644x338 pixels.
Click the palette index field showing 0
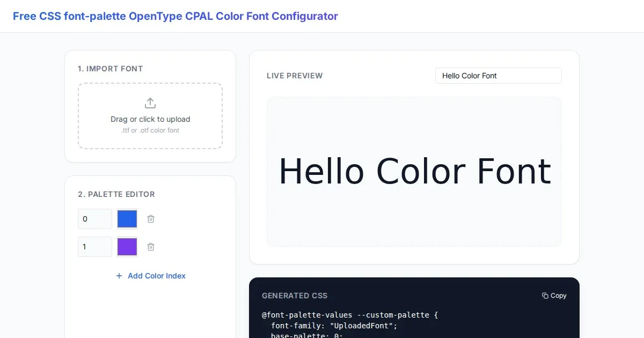[95, 219]
